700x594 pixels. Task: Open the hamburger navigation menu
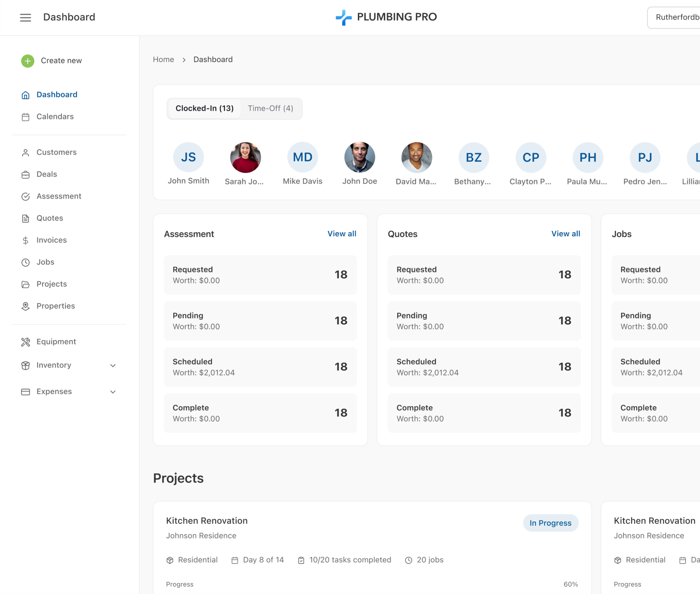[x=25, y=18]
